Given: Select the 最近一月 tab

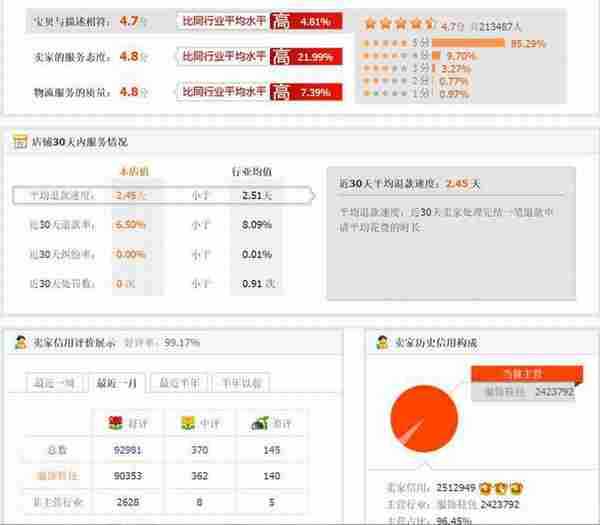Looking at the screenshot, I should (x=118, y=383).
